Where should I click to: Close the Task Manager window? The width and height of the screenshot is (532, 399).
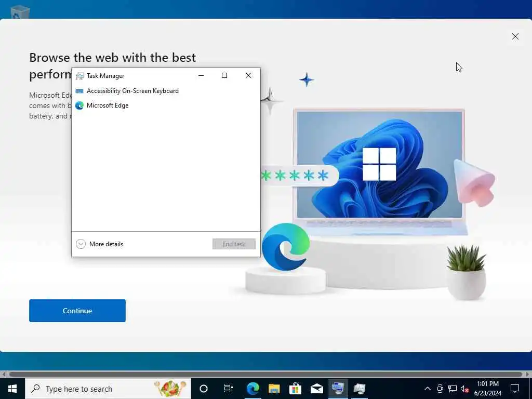pyautogui.click(x=248, y=76)
